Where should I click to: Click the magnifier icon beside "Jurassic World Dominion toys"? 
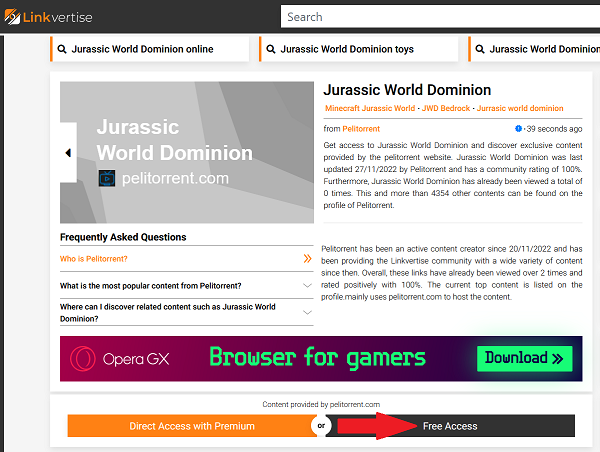(x=271, y=49)
